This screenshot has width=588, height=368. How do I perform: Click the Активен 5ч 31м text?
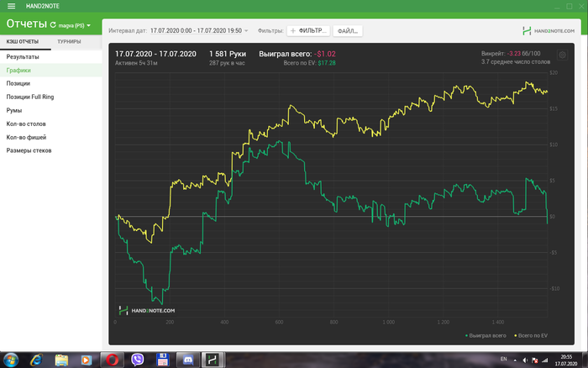coord(136,63)
